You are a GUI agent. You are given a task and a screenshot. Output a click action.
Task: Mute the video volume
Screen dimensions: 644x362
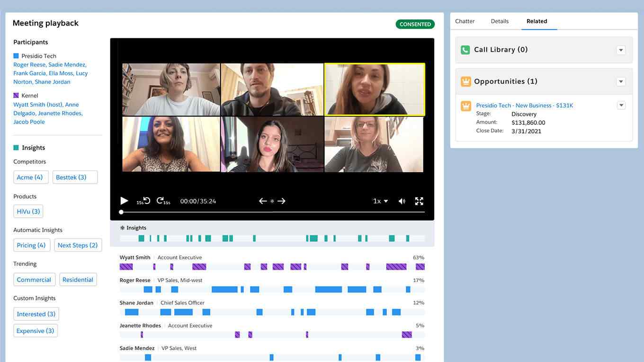tap(402, 201)
